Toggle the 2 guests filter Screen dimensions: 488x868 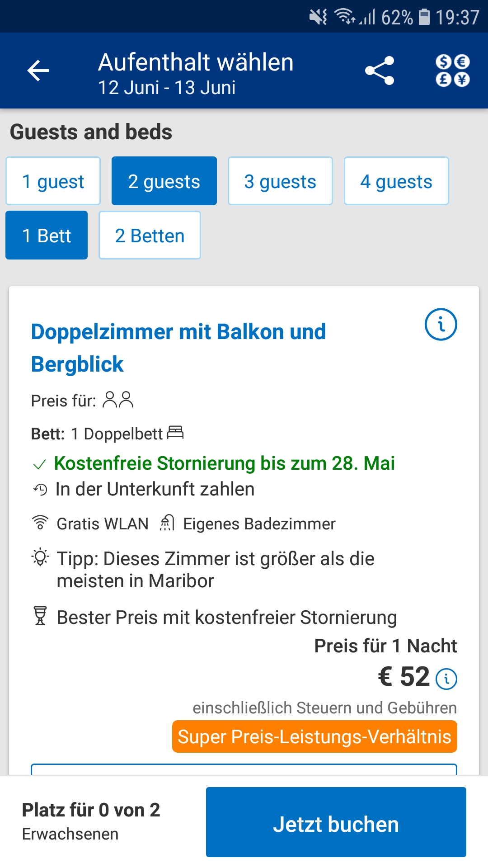[164, 181]
